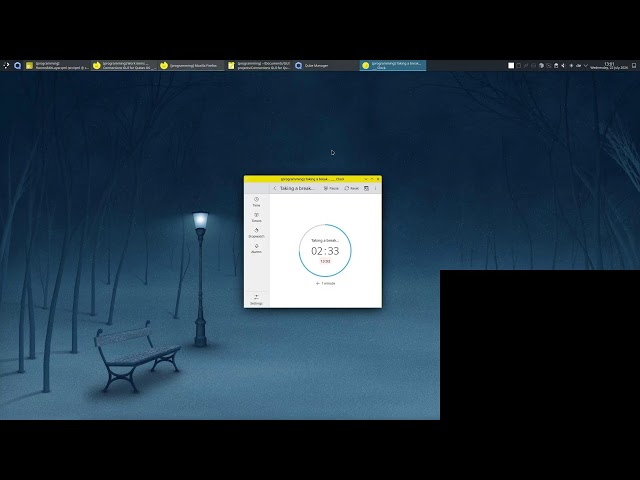
Task: Minimize the Clock window
Action: pos(366,179)
